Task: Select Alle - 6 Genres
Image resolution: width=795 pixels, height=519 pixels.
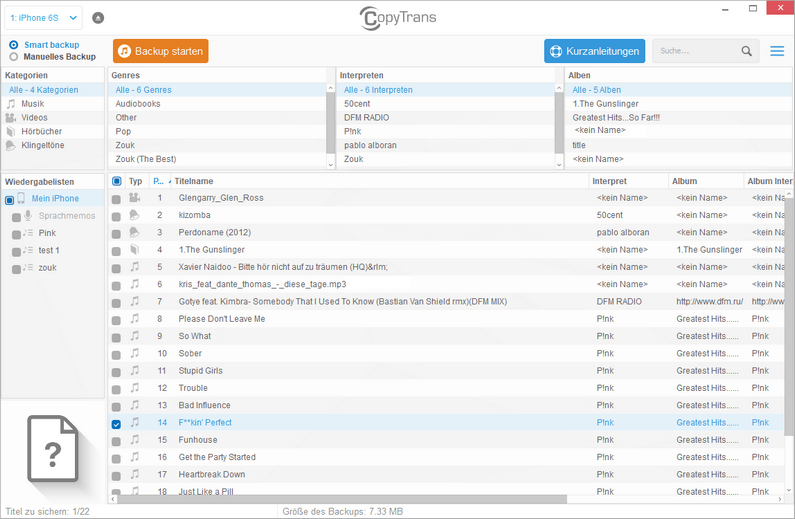Action: click(218, 90)
